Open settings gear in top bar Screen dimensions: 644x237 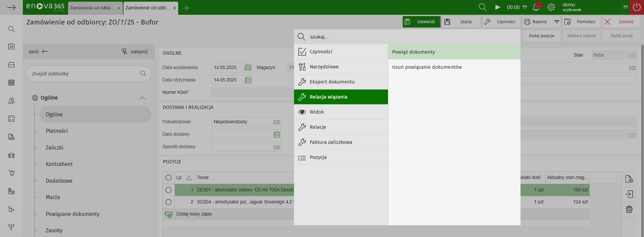click(551, 7)
